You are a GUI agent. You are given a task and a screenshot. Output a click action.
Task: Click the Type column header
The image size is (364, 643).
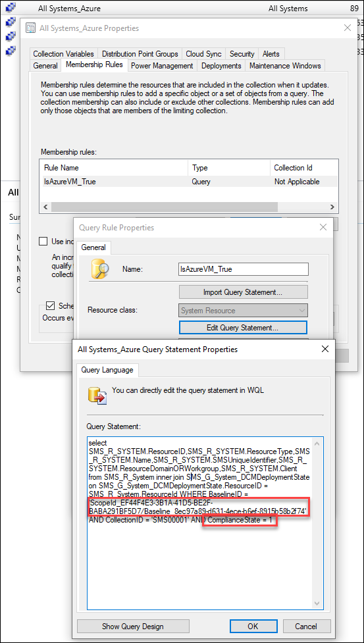228,168
